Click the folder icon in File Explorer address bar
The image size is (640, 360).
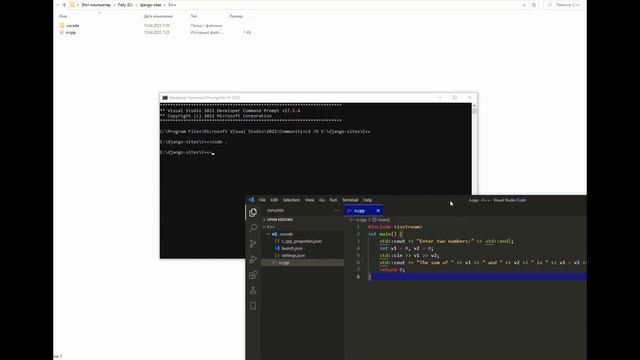72,5
